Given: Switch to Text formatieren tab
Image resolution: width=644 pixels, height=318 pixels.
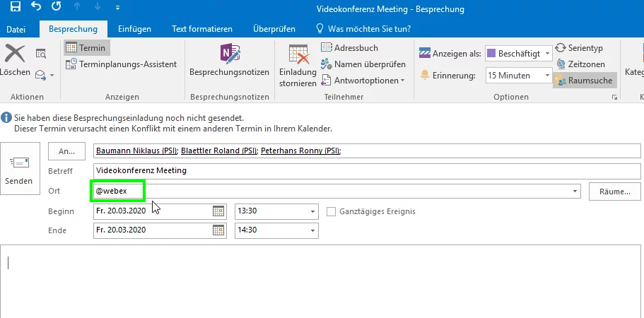Looking at the screenshot, I should (x=202, y=29).
